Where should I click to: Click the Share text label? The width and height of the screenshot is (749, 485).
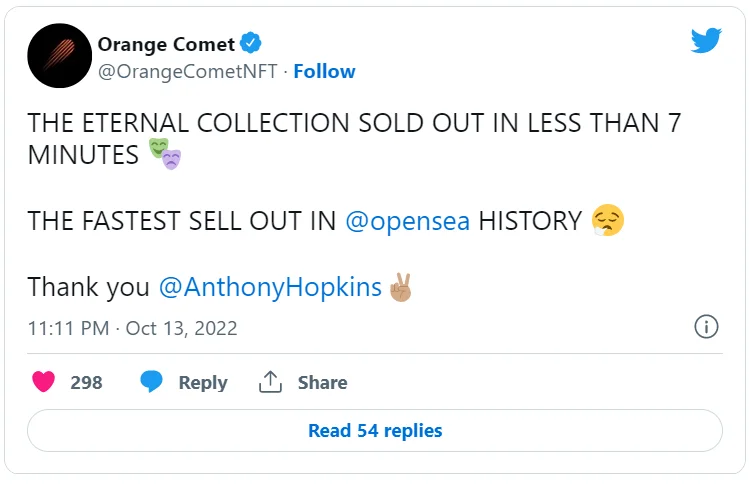(x=322, y=382)
